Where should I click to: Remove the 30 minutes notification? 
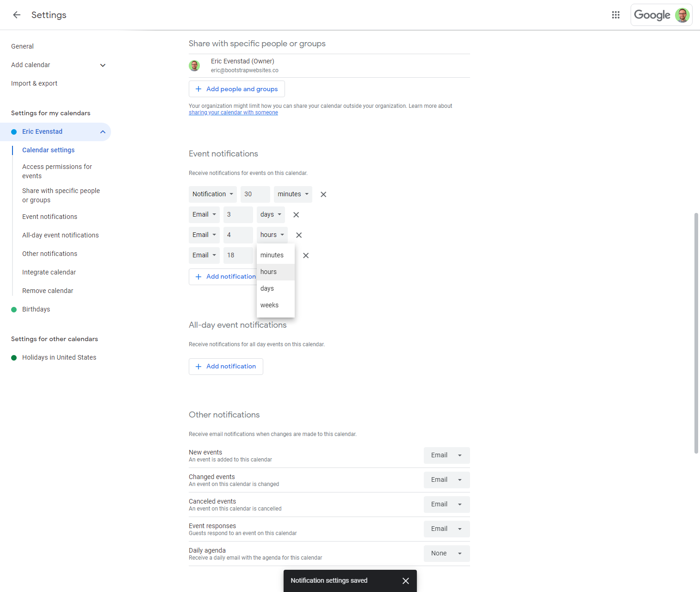323,194
